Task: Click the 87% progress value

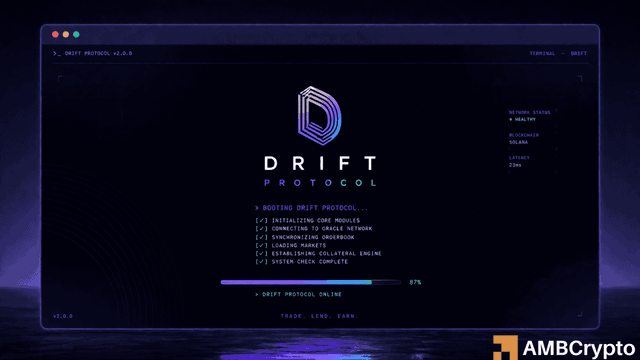Action: (x=415, y=282)
